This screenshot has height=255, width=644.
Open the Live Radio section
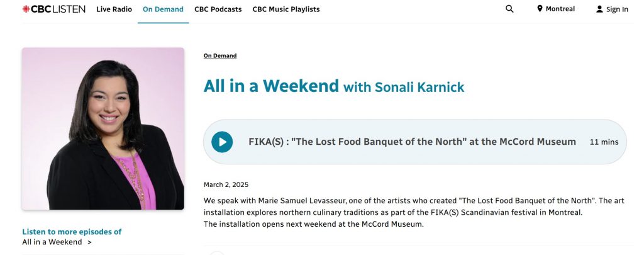point(114,9)
